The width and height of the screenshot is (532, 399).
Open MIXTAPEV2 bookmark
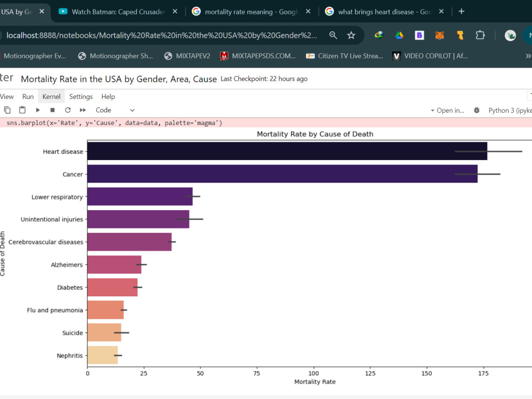[x=187, y=56]
